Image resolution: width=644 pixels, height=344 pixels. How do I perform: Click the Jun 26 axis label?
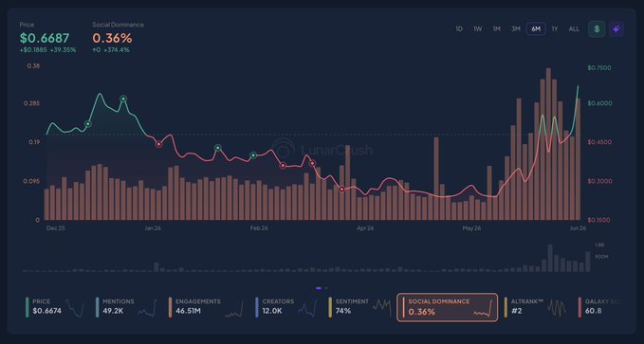578,228
